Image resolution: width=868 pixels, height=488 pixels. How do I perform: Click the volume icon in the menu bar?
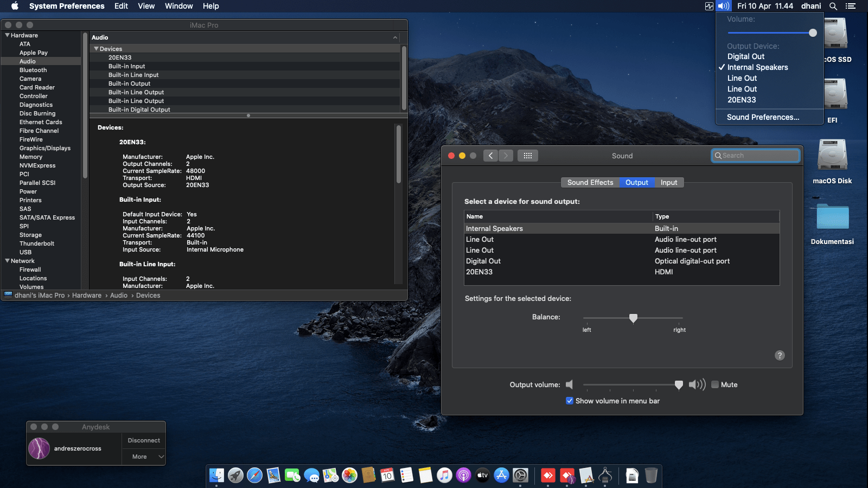click(723, 6)
